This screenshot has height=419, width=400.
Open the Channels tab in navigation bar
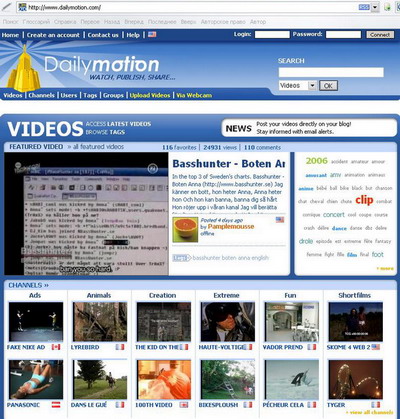pyautogui.click(x=41, y=95)
